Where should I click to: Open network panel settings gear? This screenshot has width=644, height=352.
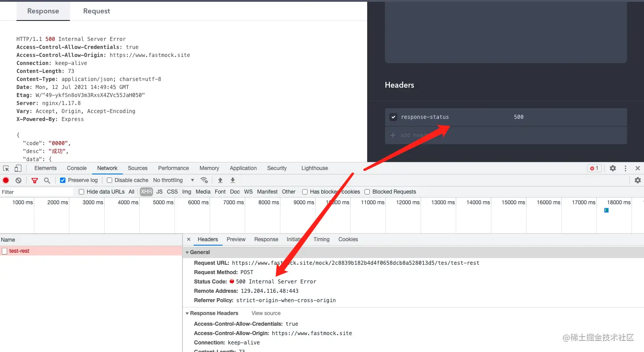(638, 180)
